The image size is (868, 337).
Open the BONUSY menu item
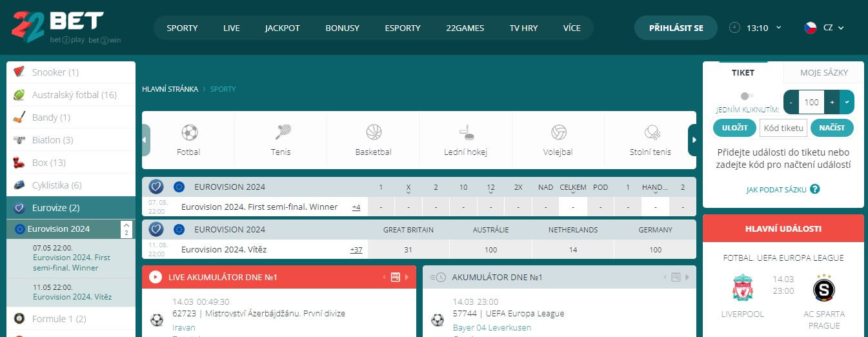[x=343, y=28]
